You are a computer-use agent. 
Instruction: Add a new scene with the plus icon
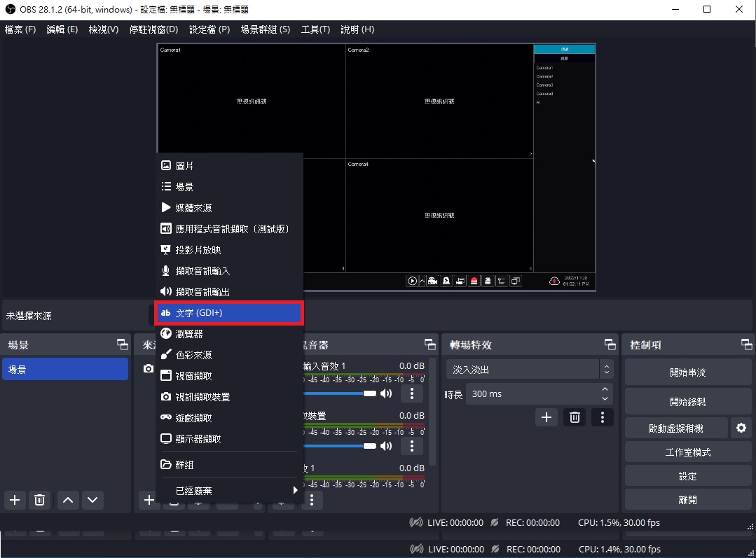click(x=15, y=500)
